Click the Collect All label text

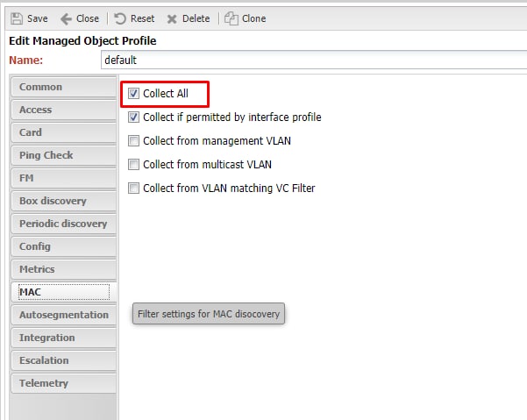166,94
